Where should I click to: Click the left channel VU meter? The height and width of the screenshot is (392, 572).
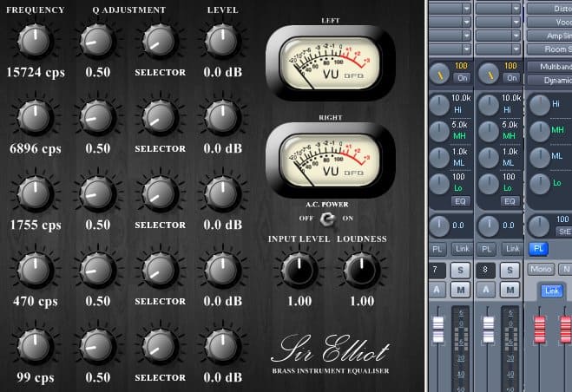click(x=325, y=67)
